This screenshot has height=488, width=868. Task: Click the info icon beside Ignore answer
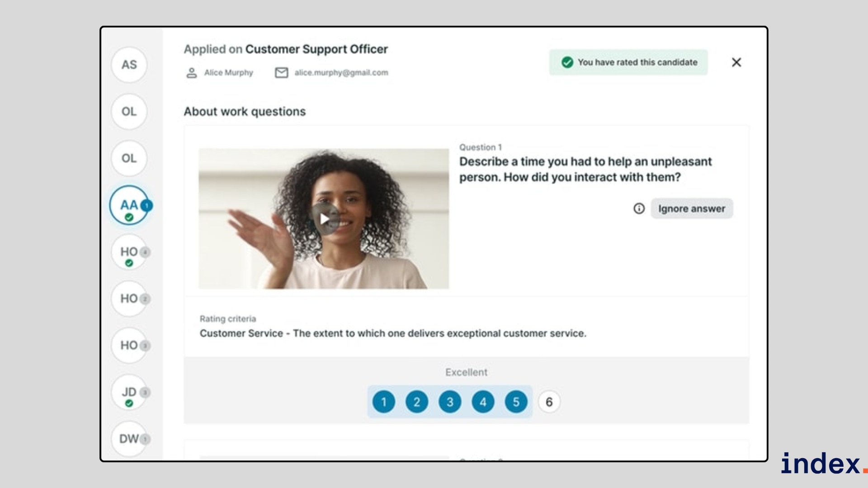pyautogui.click(x=639, y=208)
